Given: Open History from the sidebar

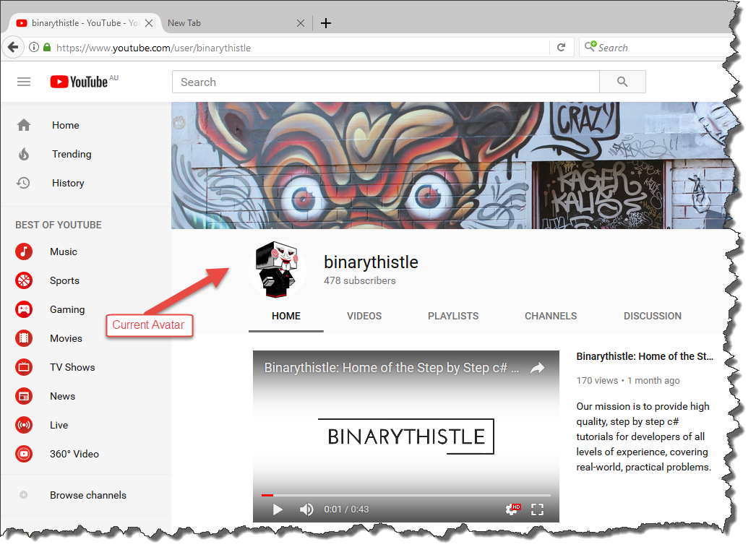Looking at the screenshot, I should point(67,183).
